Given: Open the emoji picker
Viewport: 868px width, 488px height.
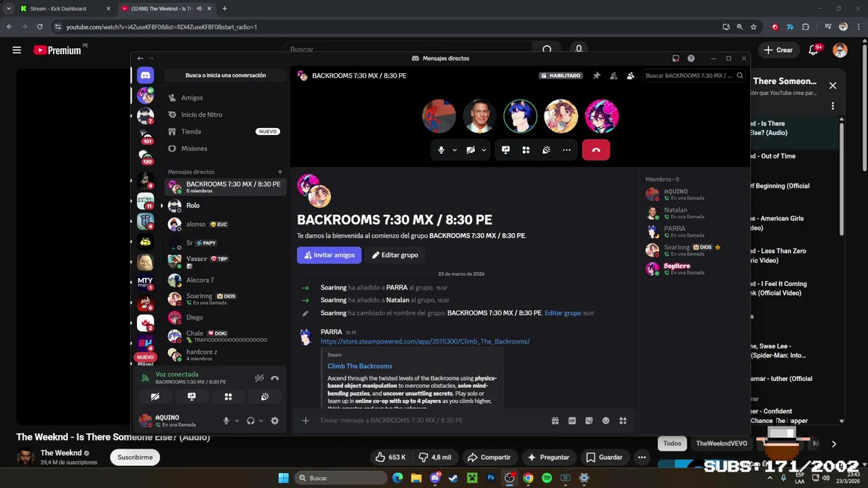Looking at the screenshot, I should tap(606, 421).
